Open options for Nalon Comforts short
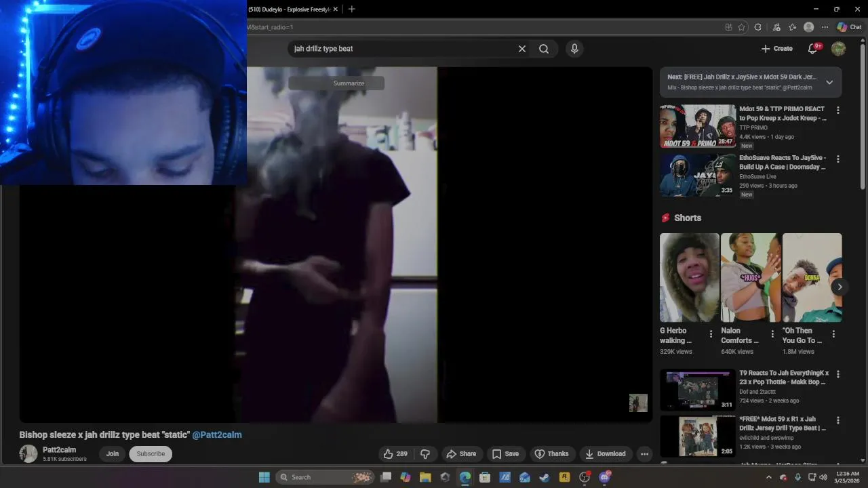Viewport: 868px width, 488px height. 772,334
